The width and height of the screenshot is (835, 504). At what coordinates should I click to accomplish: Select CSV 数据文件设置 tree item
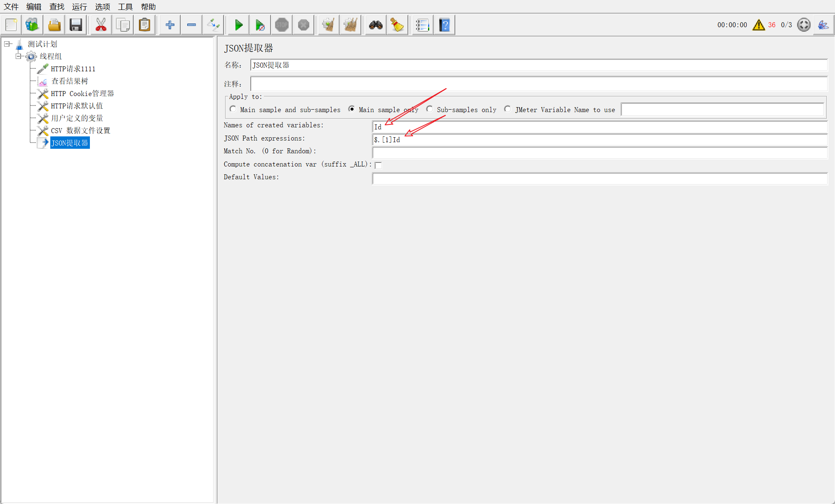click(80, 131)
